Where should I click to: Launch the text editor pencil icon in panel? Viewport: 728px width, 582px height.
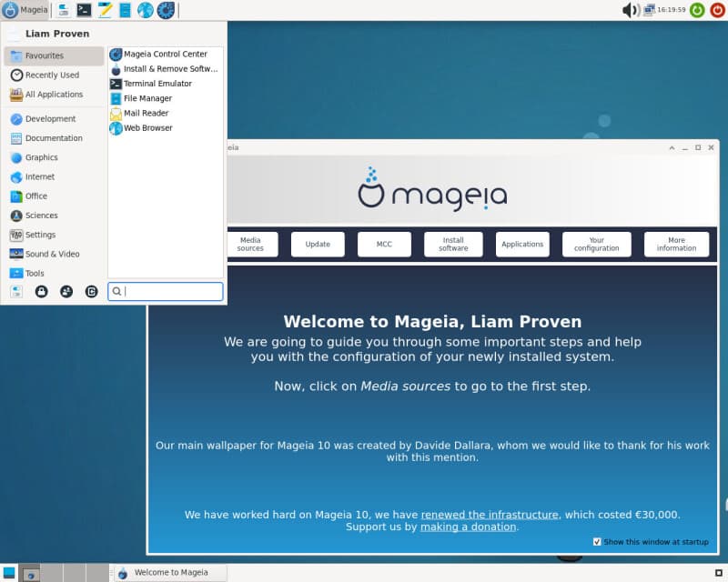[105, 10]
